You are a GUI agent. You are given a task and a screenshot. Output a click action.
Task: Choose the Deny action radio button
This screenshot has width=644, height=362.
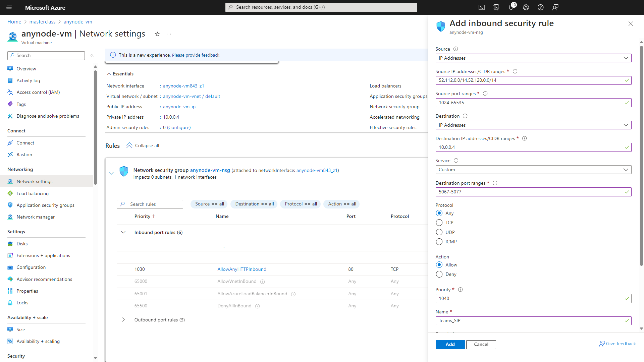point(439,274)
